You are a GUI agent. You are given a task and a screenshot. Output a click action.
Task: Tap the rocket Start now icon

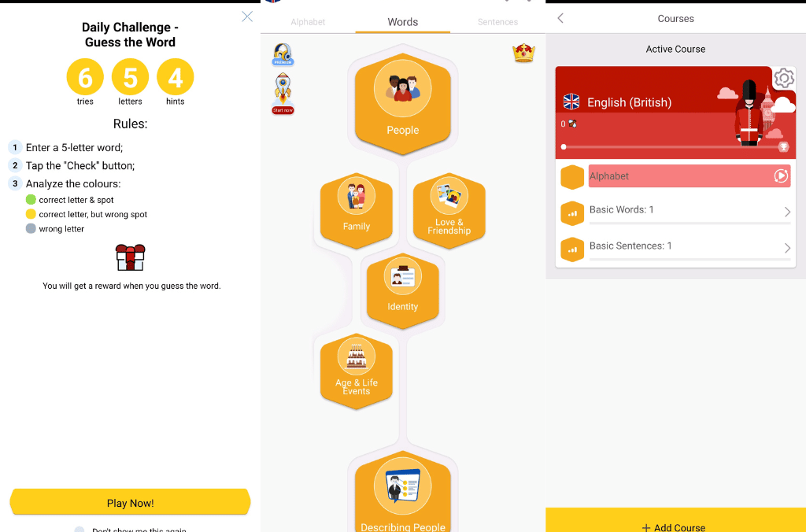tap(283, 94)
